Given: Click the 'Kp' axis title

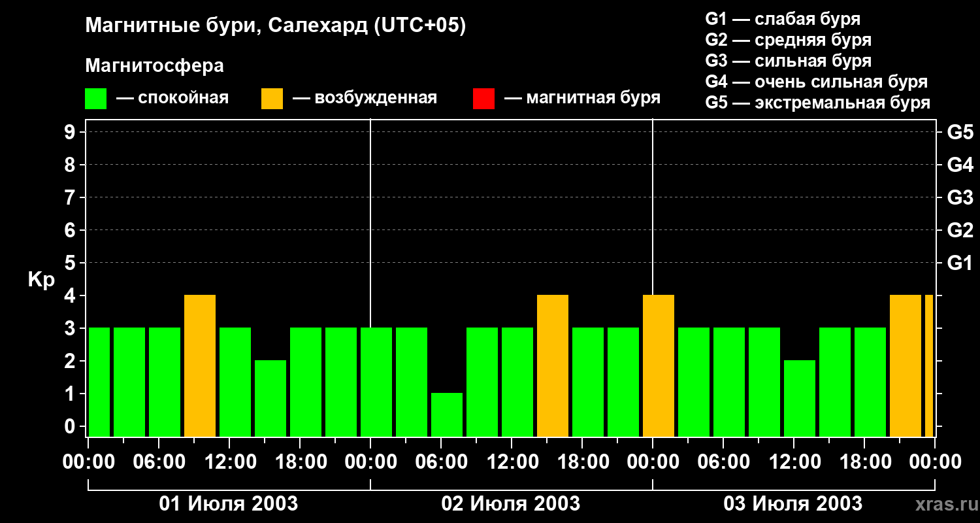Looking at the screenshot, I should click(41, 279).
